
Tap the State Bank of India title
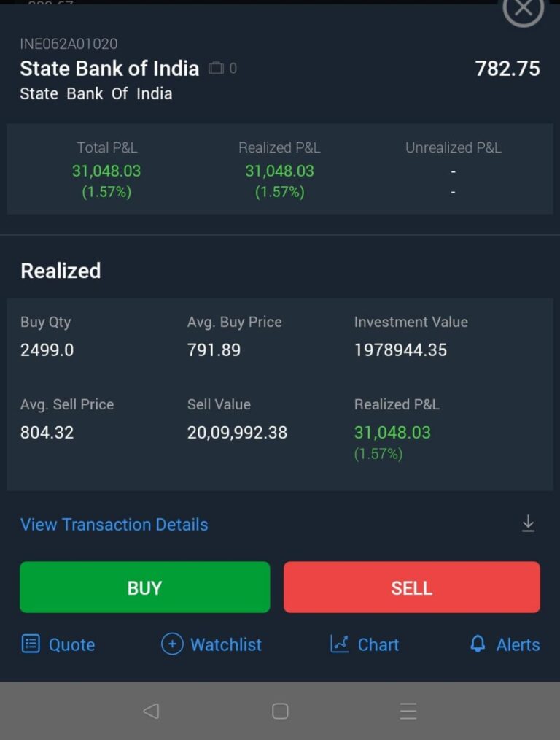[x=109, y=69]
